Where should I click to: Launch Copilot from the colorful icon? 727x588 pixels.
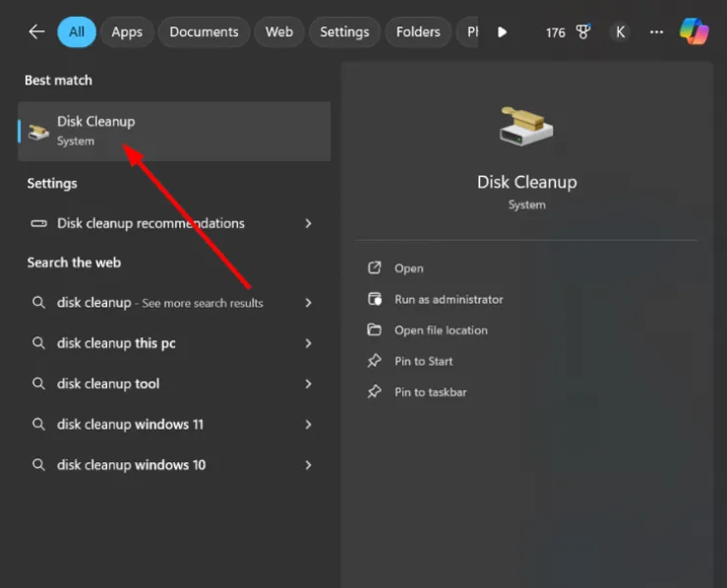pos(695,31)
